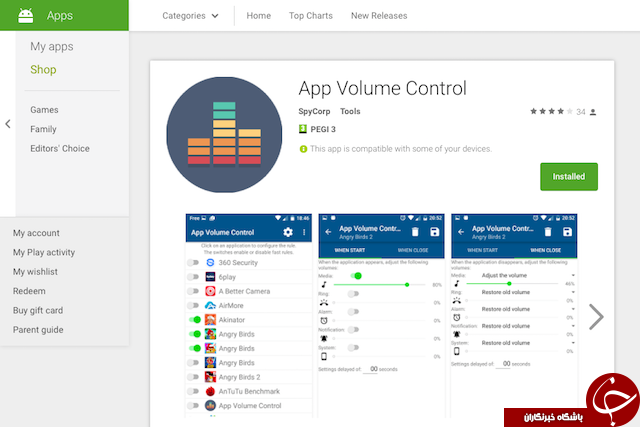Click the save disk icon in third screenshot
Image resolution: width=640 pixels, height=427 pixels.
point(567,232)
